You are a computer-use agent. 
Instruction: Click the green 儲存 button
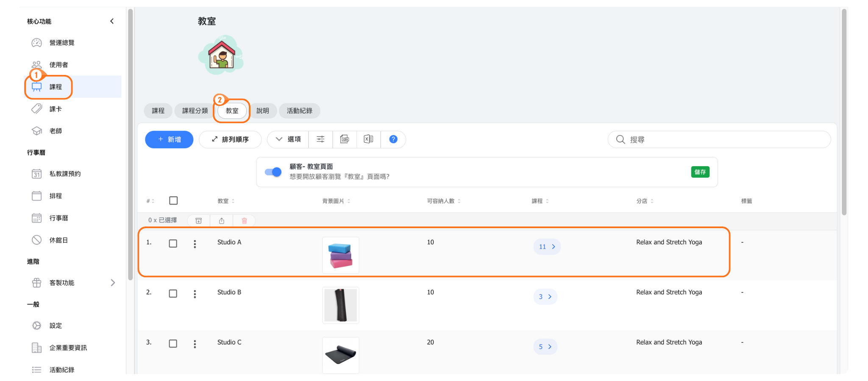pos(700,172)
